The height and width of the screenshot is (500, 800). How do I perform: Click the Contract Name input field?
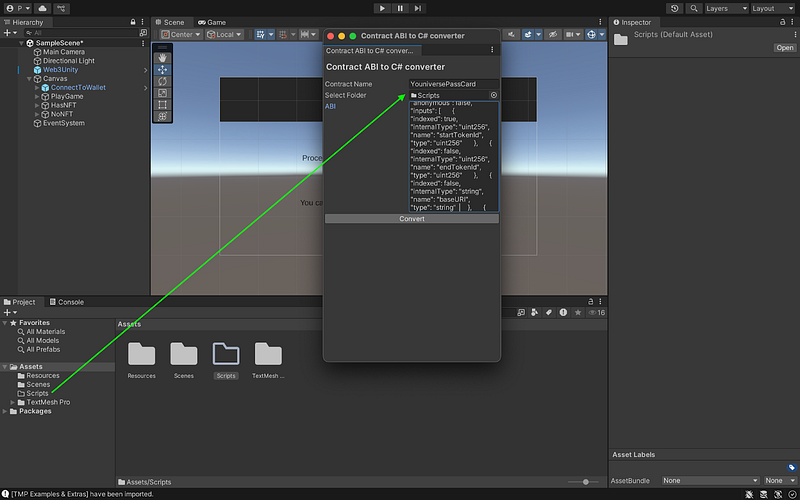[x=454, y=84]
